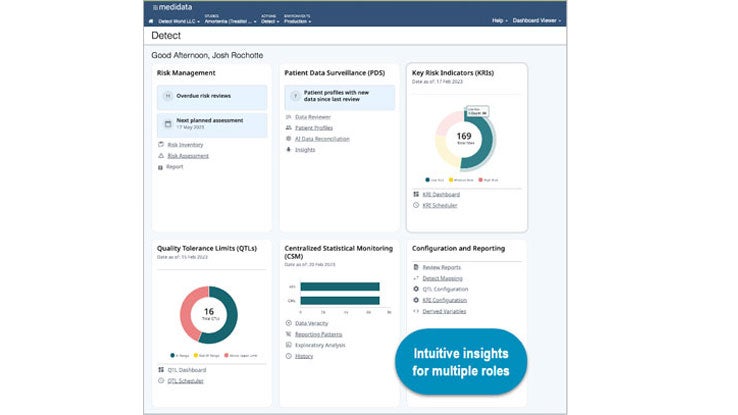Open the KRI Configuration link
This screenshot has width=738, height=415.
pyautogui.click(x=445, y=300)
